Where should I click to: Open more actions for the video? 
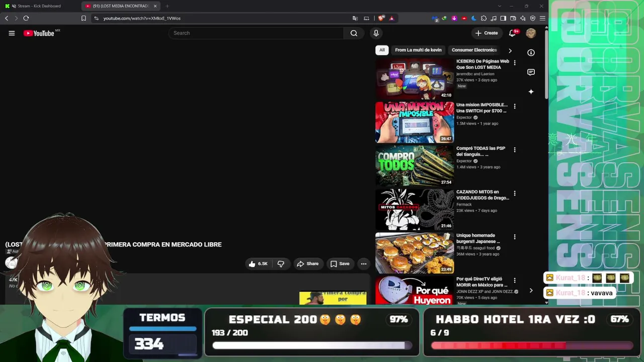(x=364, y=264)
